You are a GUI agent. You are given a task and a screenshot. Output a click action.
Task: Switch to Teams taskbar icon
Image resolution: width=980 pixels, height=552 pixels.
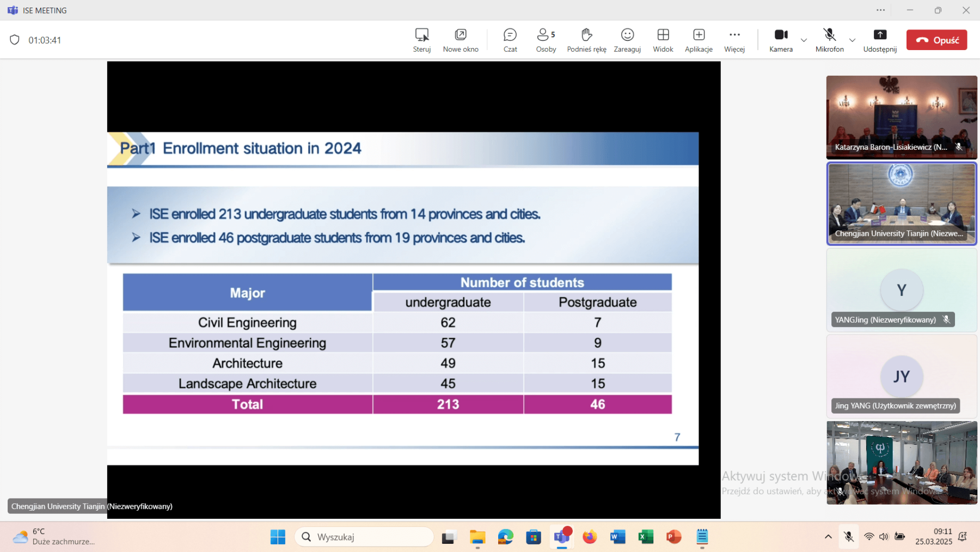click(562, 537)
